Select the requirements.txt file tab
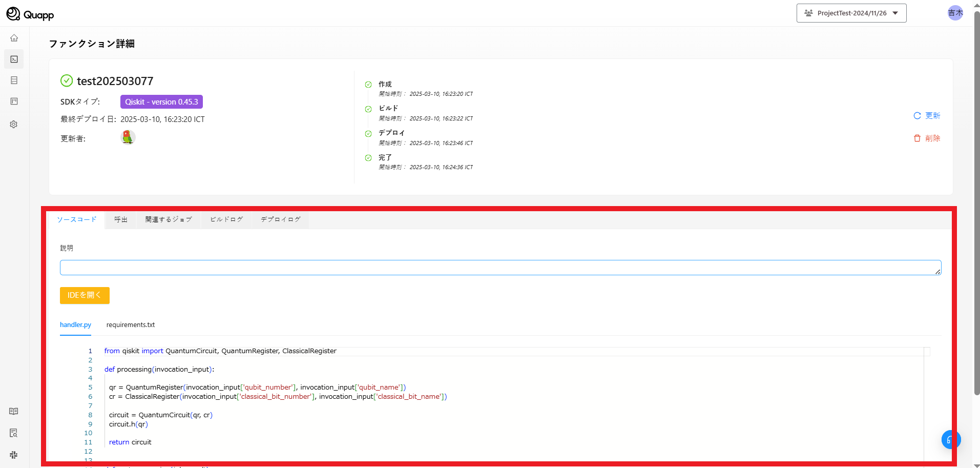Viewport: 980px width, 468px height. pos(130,325)
